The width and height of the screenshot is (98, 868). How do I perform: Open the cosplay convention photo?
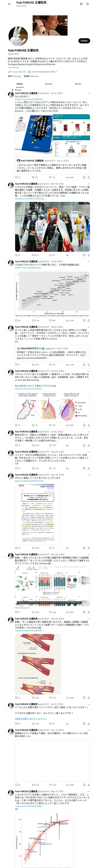point(52,226)
